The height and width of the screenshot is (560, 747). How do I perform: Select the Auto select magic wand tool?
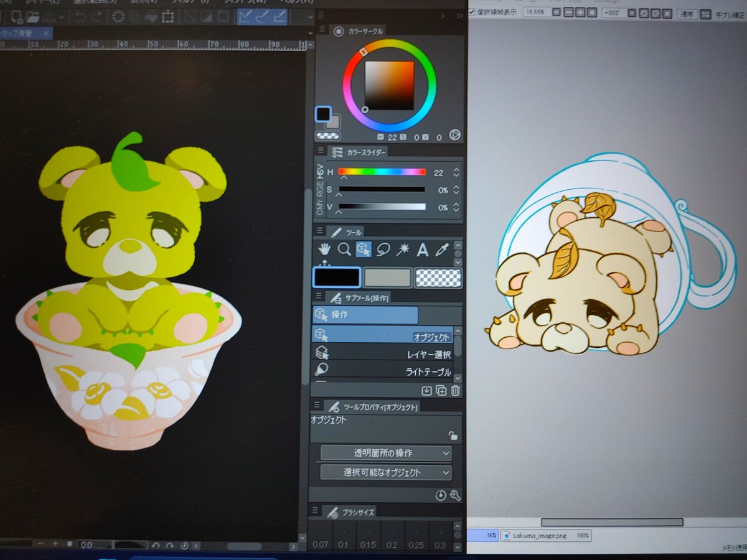(x=403, y=250)
